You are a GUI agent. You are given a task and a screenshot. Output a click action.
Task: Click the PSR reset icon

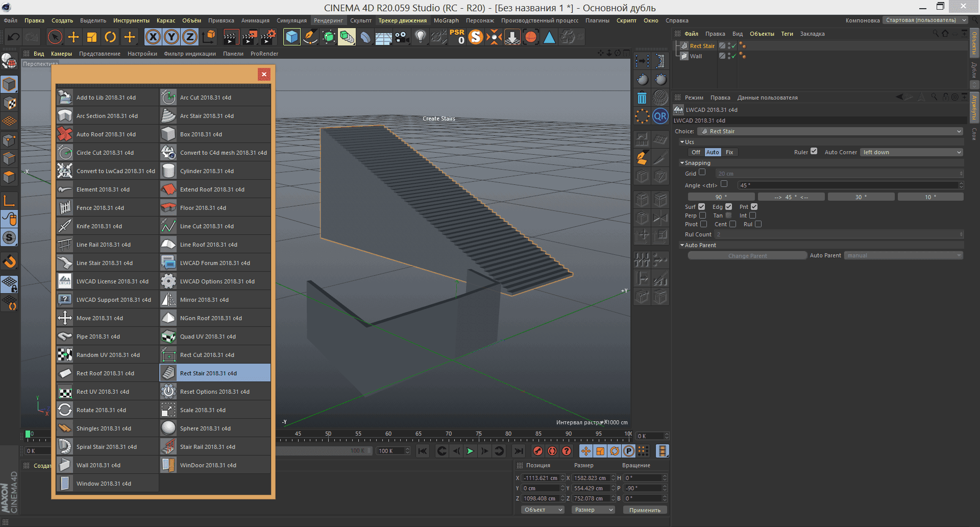(457, 37)
